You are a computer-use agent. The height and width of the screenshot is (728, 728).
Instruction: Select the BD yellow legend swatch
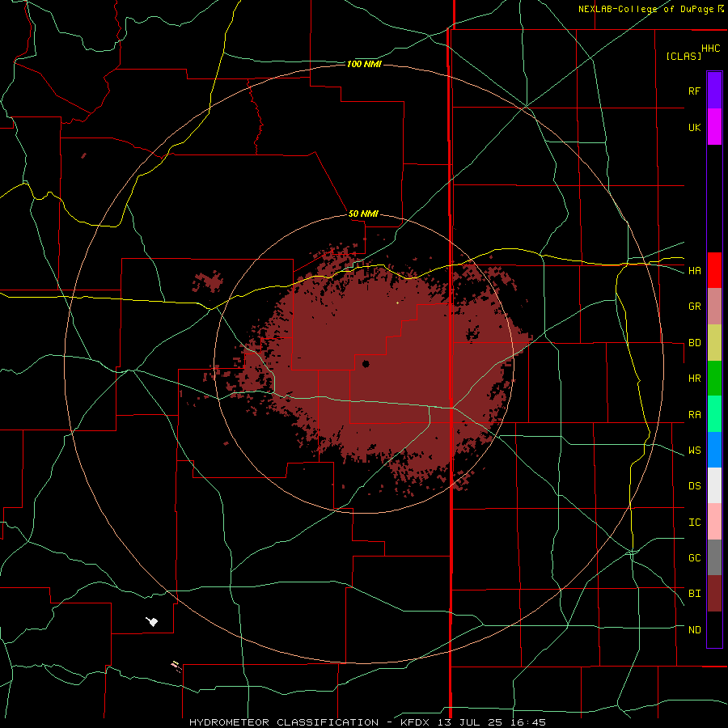[714, 343]
